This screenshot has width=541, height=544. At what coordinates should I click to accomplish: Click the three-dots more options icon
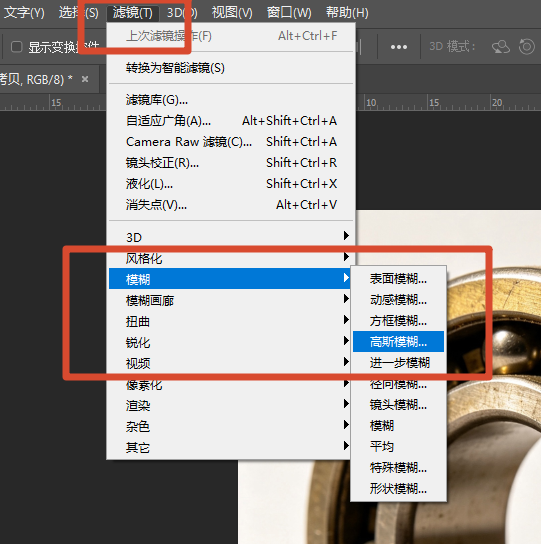click(399, 47)
